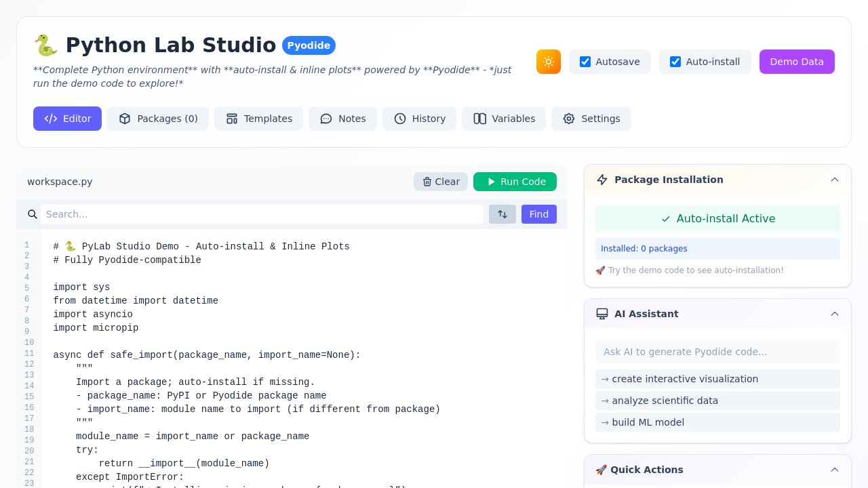
Task: Load the Demo Data
Action: pos(797,62)
